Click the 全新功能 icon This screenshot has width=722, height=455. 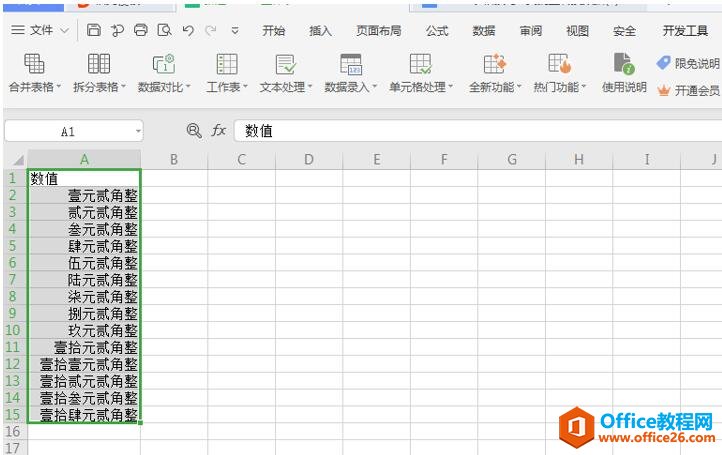[495, 64]
